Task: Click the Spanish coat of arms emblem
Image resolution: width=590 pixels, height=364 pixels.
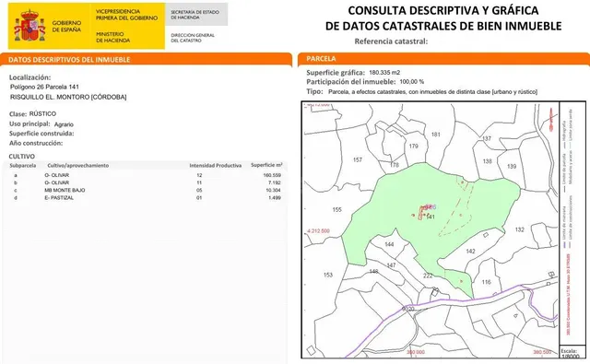Action: pyautogui.click(x=29, y=26)
